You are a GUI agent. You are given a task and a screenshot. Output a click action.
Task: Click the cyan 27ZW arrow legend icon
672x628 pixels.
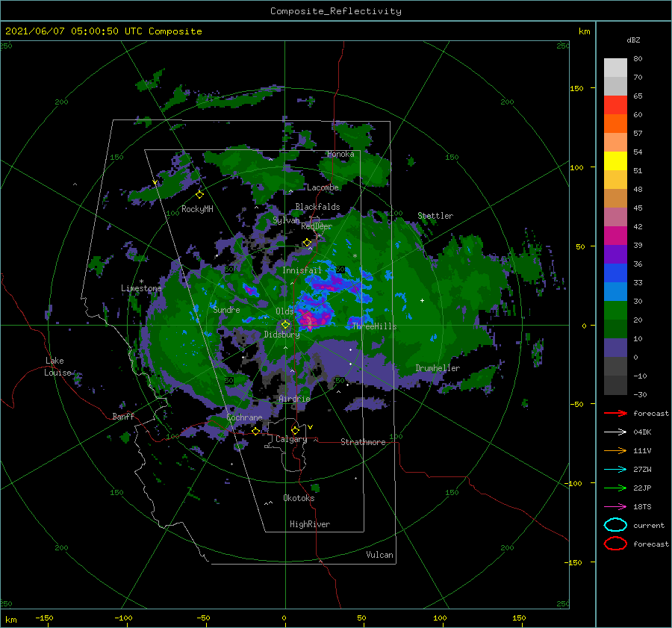pyautogui.click(x=615, y=470)
